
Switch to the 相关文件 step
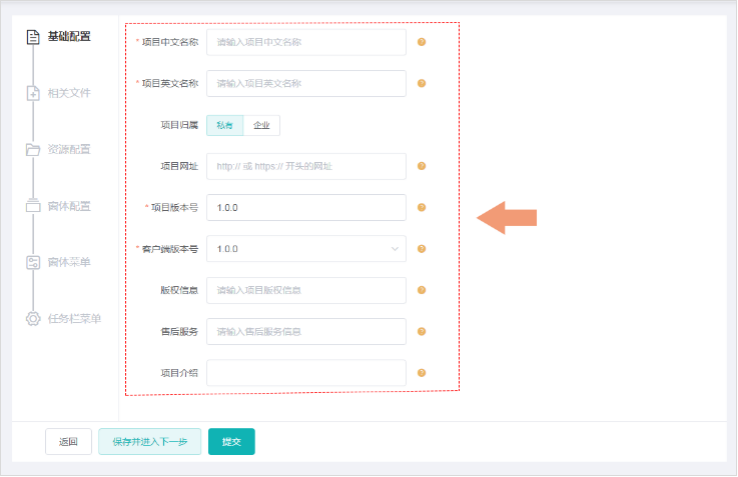69,93
